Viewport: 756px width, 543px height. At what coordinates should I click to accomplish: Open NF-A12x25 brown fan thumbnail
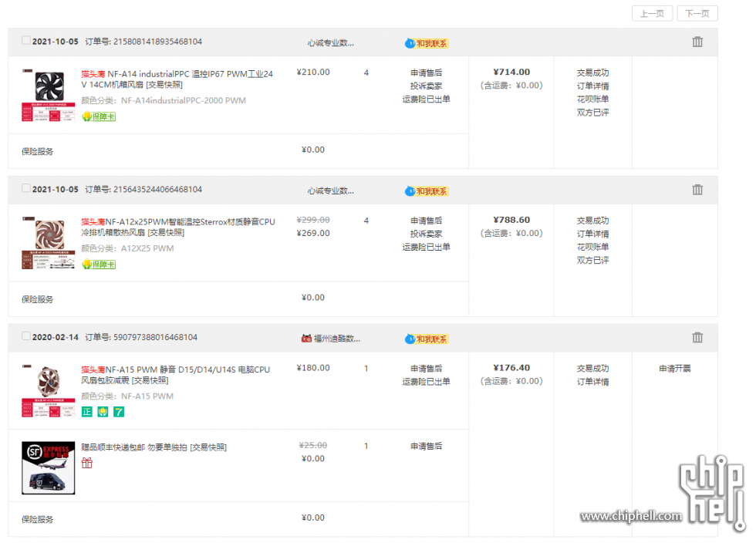click(48, 243)
